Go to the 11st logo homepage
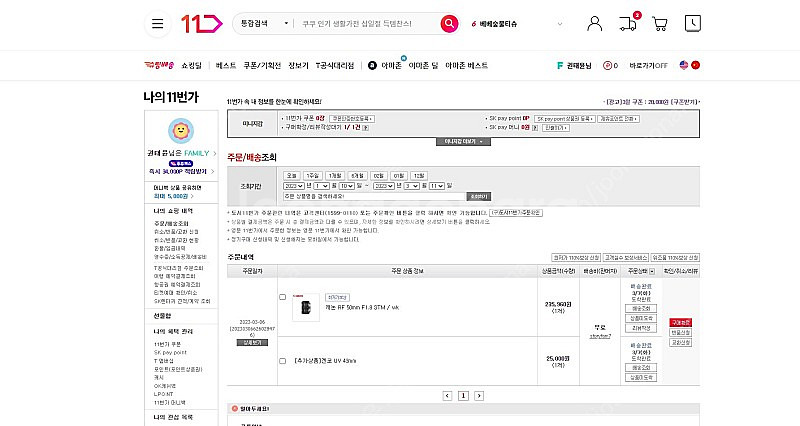Image resolution: width=800 pixels, height=426 pixels. [x=202, y=23]
